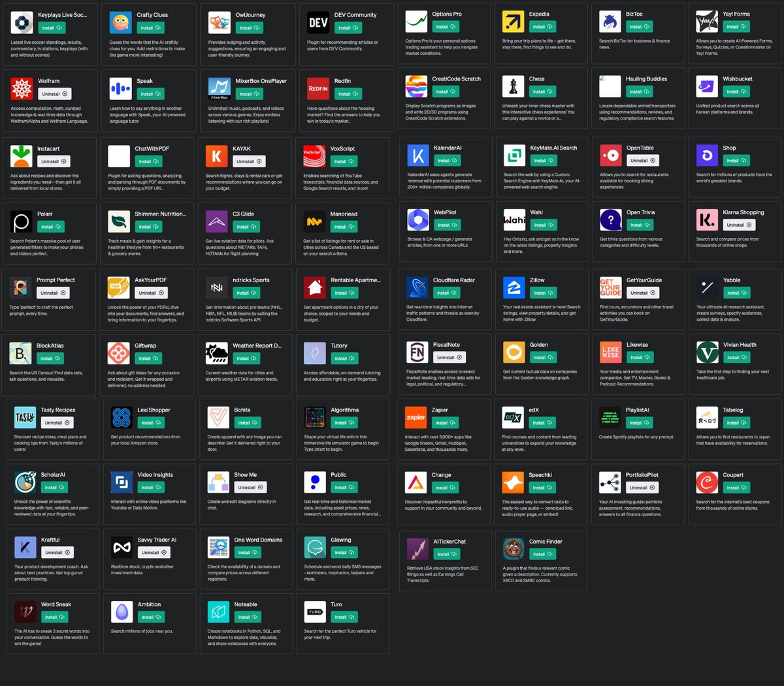Install the Crafty Clues plugin

coord(150,28)
